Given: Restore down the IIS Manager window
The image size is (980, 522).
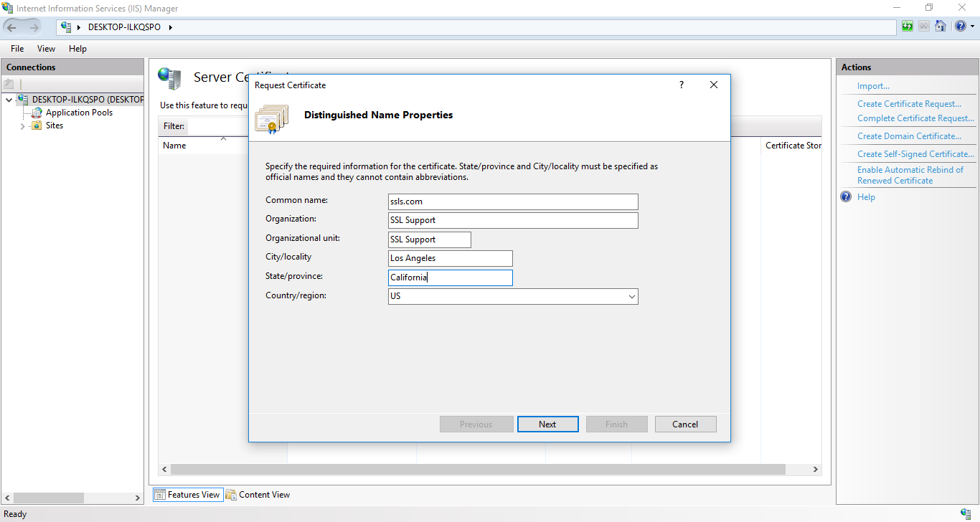Looking at the screenshot, I should tap(929, 8).
